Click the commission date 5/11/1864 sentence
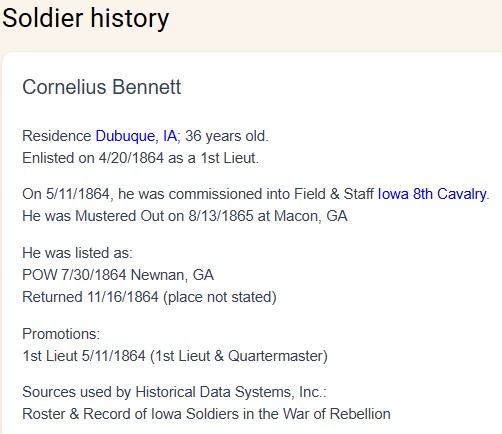 tap(256, 194)
